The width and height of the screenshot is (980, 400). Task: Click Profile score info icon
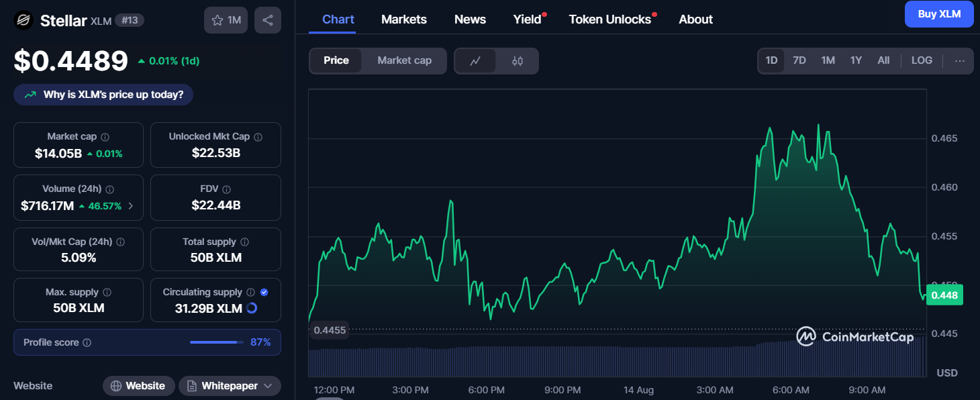(x=87, y=342)
